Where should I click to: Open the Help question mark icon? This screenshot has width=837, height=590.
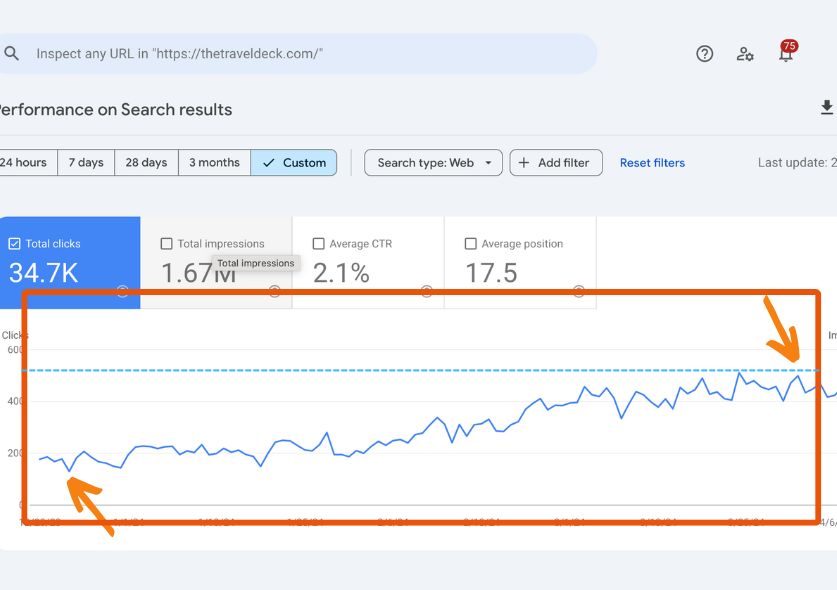705,54
